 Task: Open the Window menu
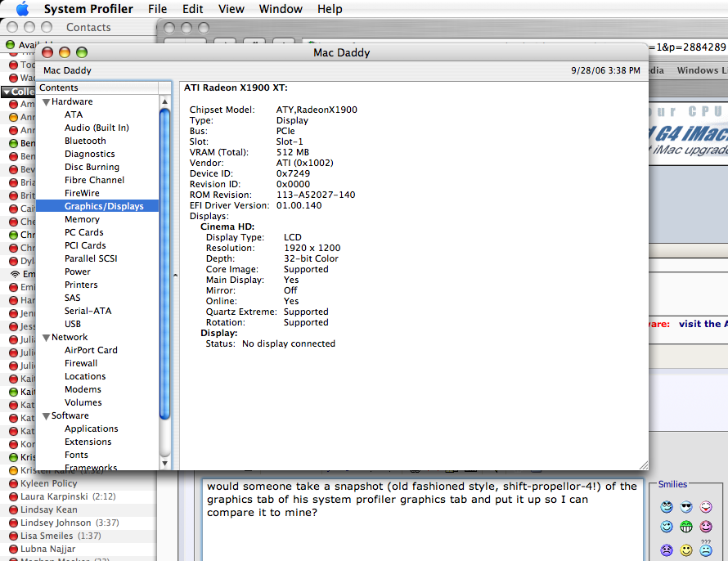(281, 9)
